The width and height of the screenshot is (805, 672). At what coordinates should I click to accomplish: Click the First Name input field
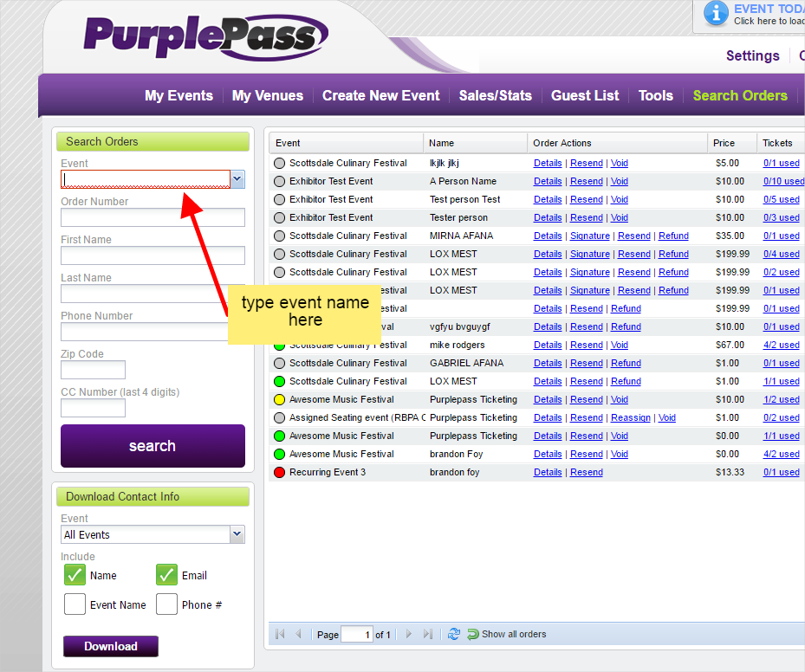(153, 255)
